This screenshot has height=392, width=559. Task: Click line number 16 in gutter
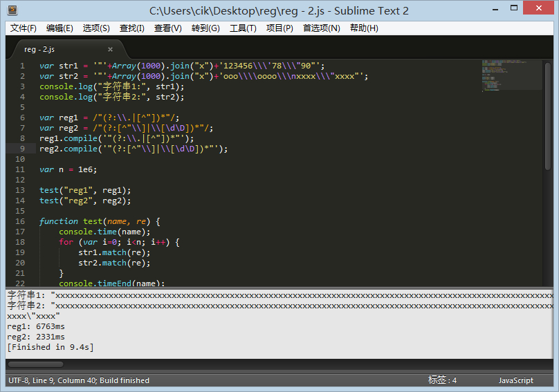pos(20,221)
